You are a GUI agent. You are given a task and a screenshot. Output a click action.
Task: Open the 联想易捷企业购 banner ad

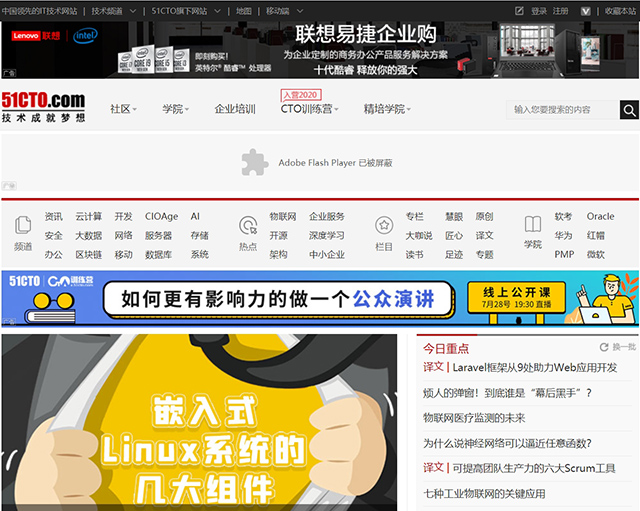tap(320, 50)
